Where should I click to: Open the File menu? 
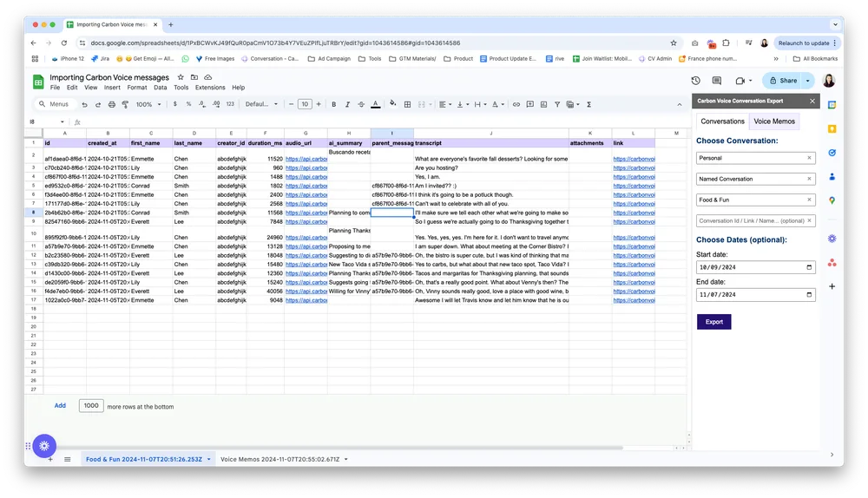[55, 88]
